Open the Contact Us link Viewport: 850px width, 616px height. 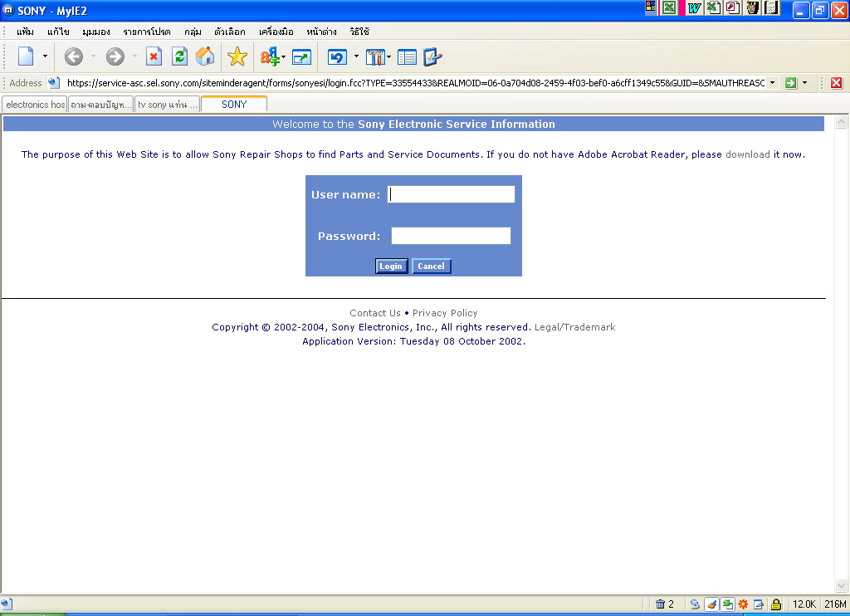[x=375, y=313]
